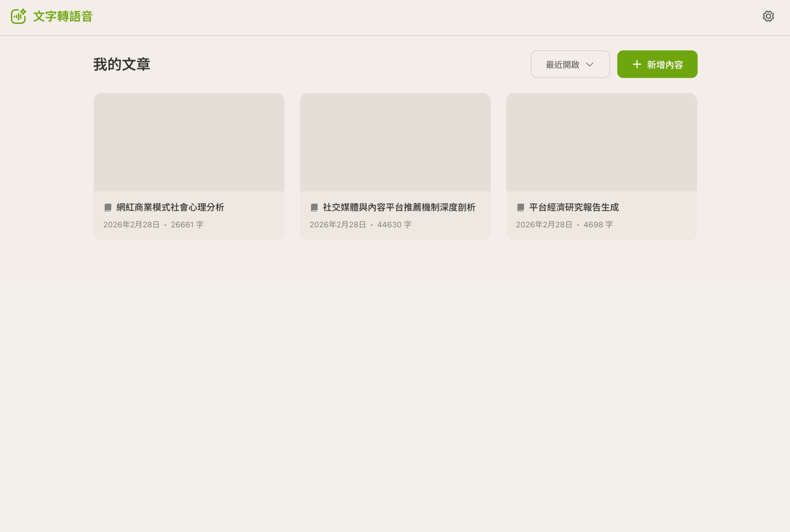The image size is (790, 532).
Task: Open settings via the gear icon
Action: pos(768,16)
